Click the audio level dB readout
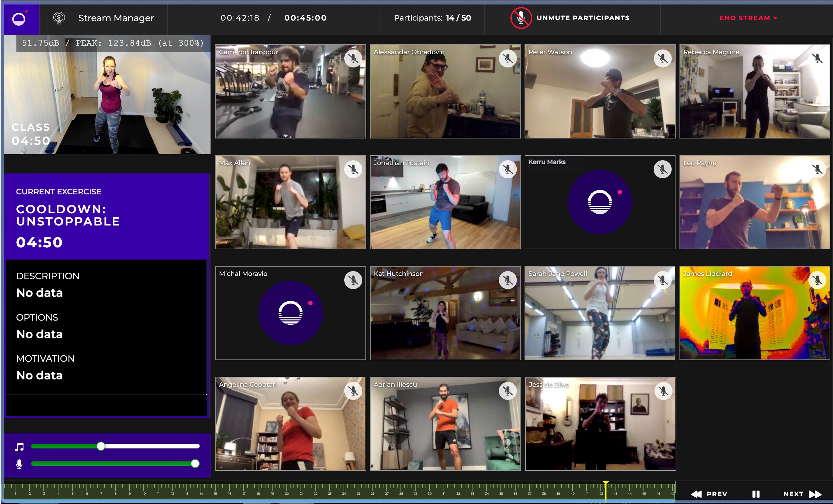Image resolution: width=833 pixels, height=504 pixels. click(x=113, y=43)
